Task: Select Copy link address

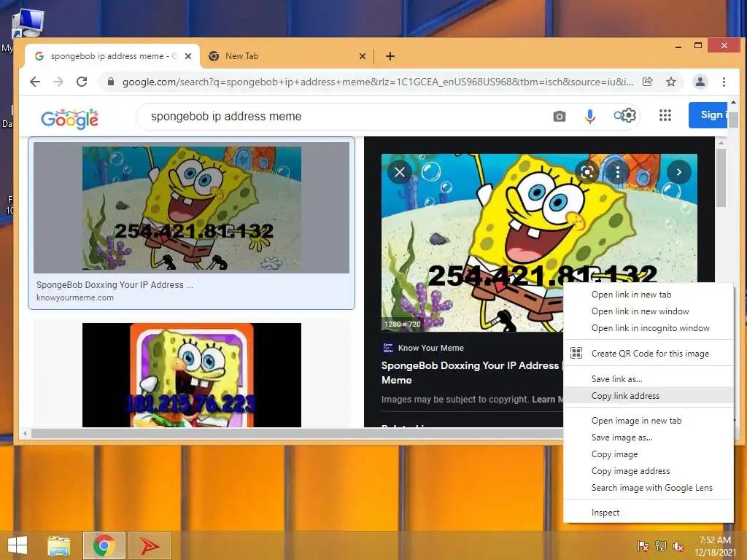Action: pos(648,396)
